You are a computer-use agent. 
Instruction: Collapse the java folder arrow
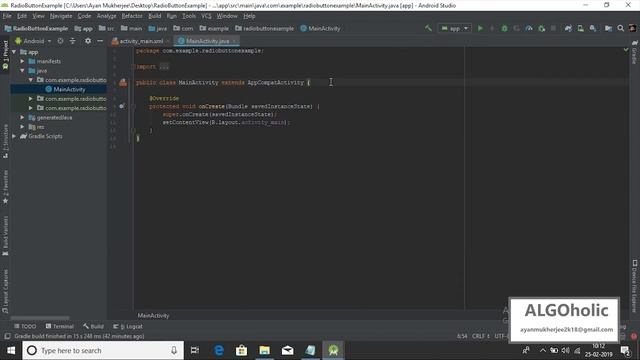click(x=22, y=71)
